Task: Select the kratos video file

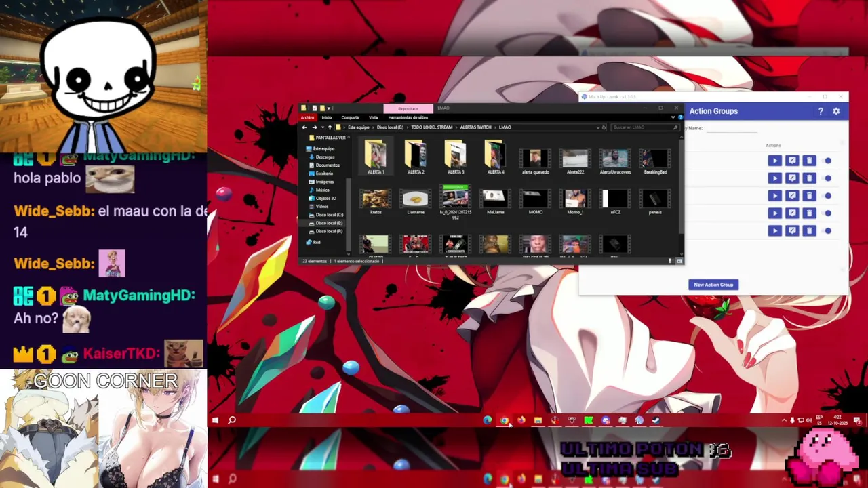Action: [376, 201]
